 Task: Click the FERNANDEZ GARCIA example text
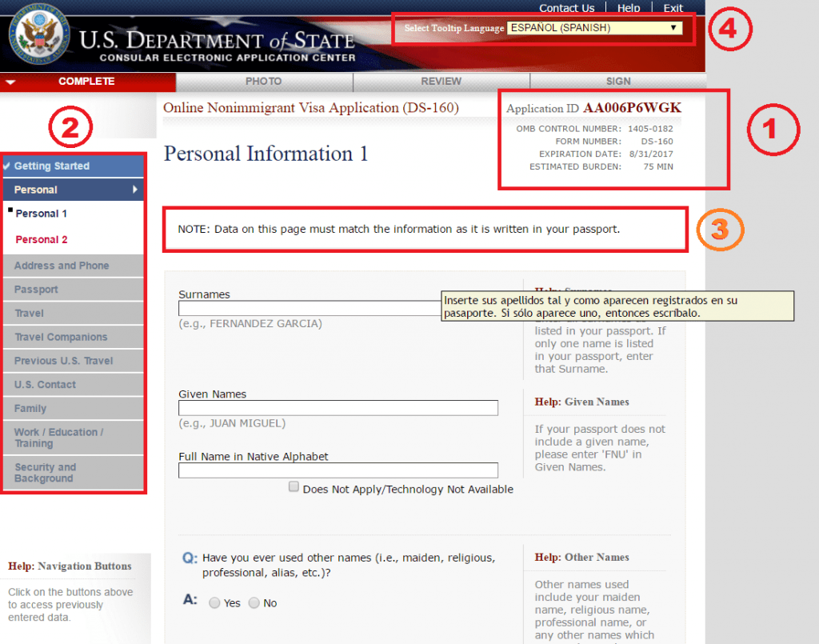tap(250, 324)
